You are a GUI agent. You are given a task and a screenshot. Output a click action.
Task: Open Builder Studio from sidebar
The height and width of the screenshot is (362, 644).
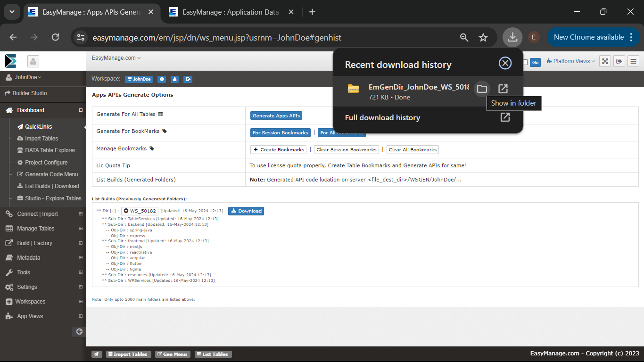point(26,93)
